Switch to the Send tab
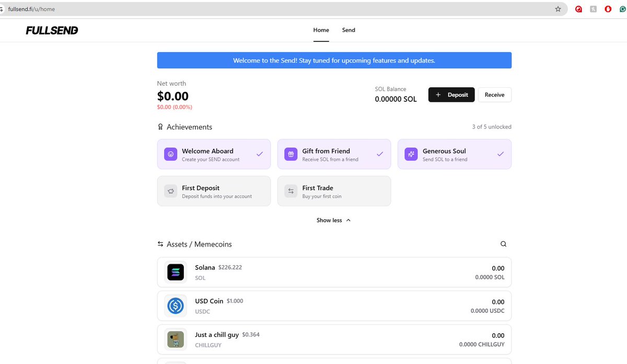This screenshot has height=364, width=627. (x=349, y=30)
